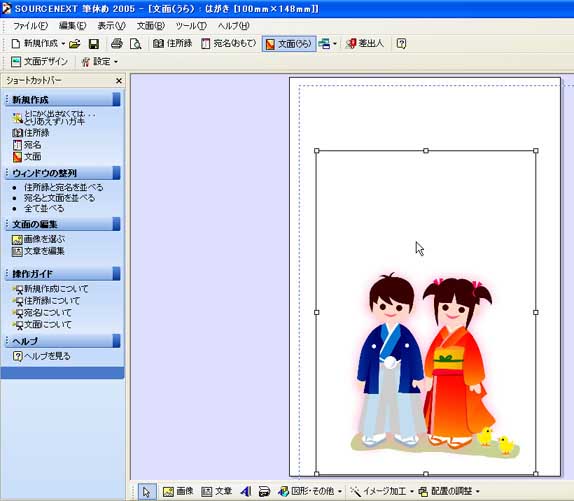Open the 図形・その他 dropdown

pos(310,491)
